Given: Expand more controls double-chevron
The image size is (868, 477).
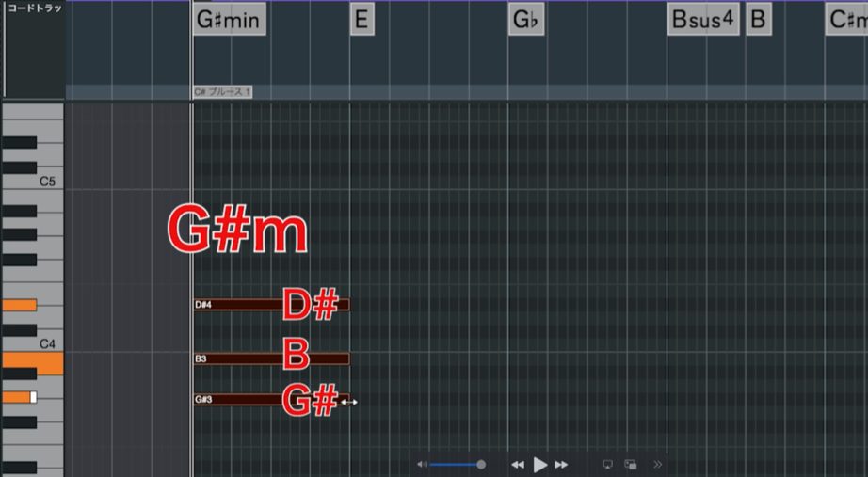Looking at the screenshot, I should pos(657,465).
